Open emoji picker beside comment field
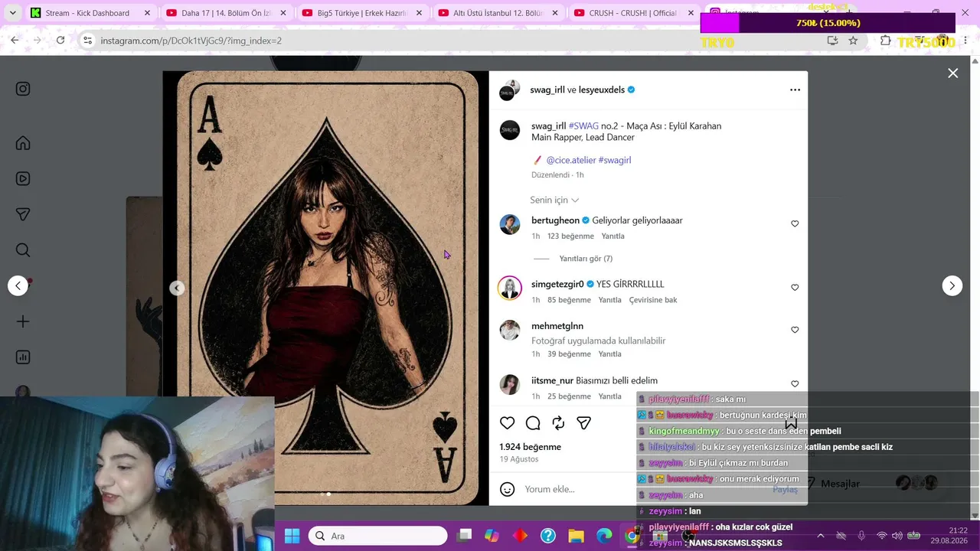980x551 pixels. tap(507, 489)
